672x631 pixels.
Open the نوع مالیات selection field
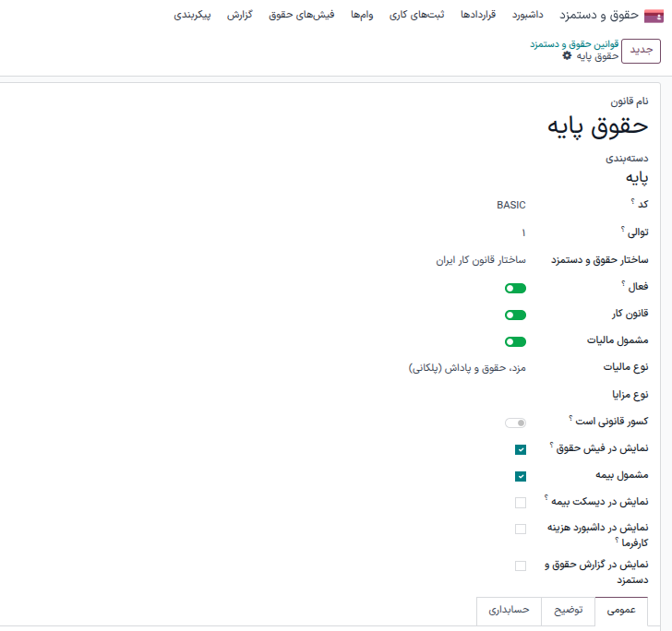point(467,367)
